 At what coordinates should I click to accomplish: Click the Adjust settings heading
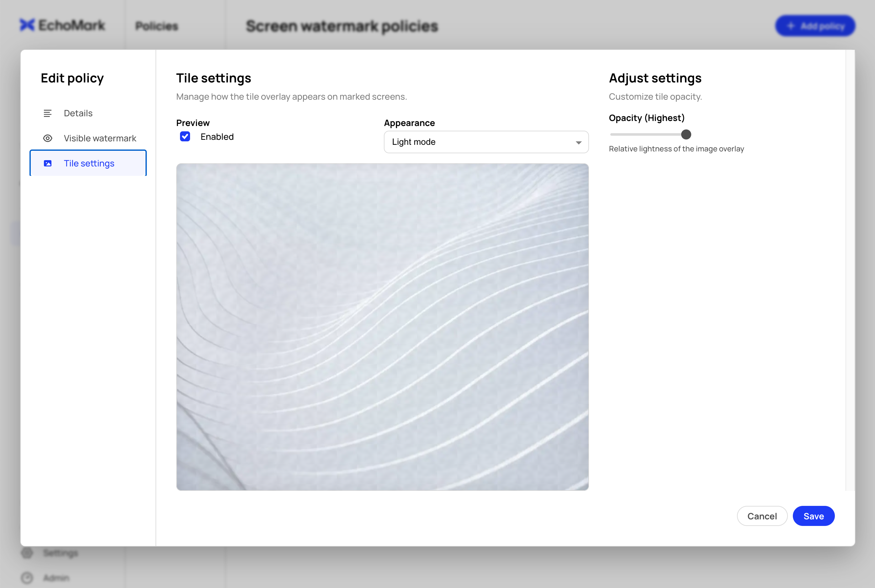pos(655,78)
